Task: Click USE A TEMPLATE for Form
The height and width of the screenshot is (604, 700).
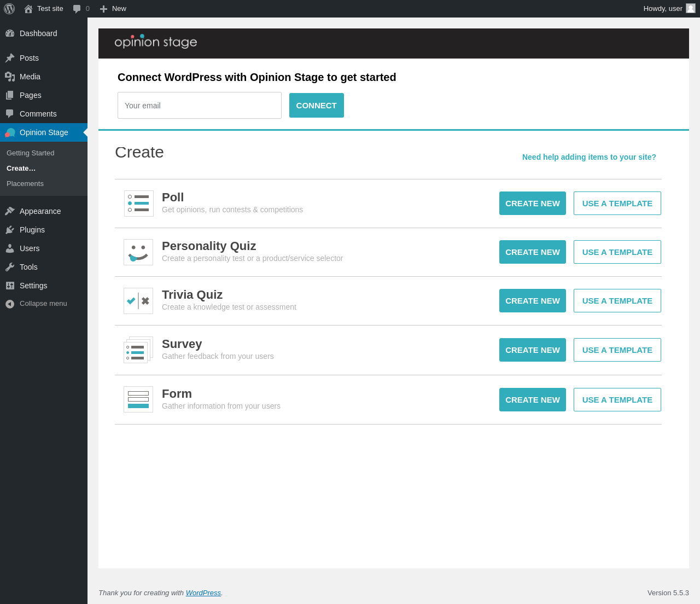Action: click(617, 400)
